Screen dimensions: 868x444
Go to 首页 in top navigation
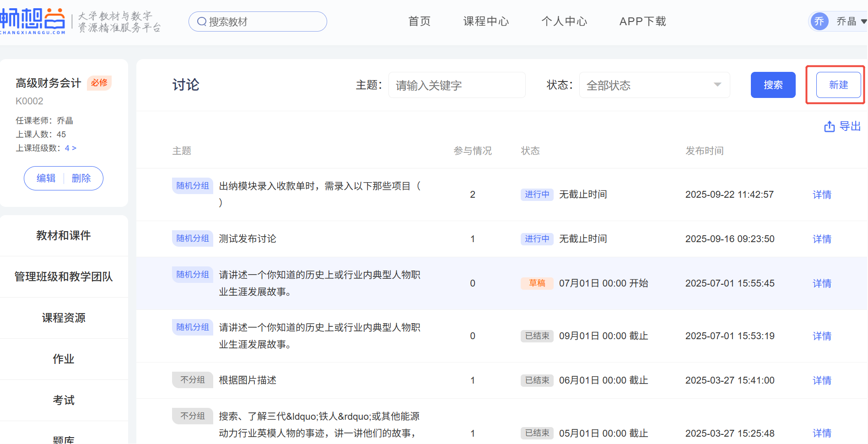click(419, 22)
